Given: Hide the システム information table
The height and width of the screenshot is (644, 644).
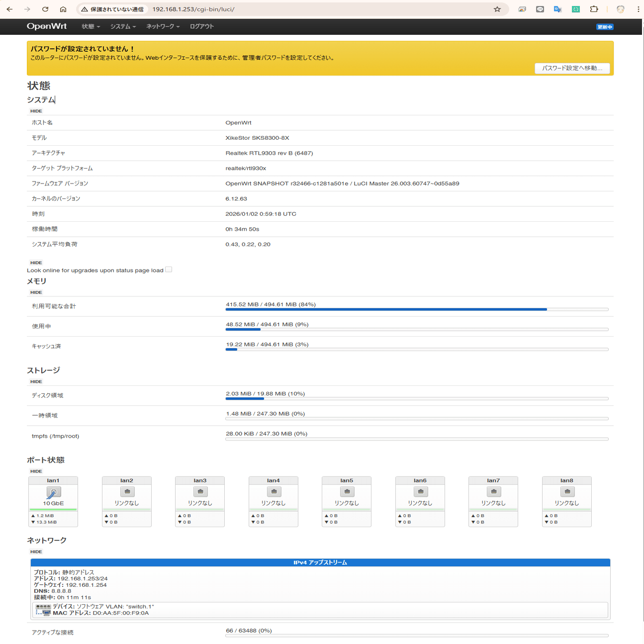Looking at the screenshot, I should 35,110.
